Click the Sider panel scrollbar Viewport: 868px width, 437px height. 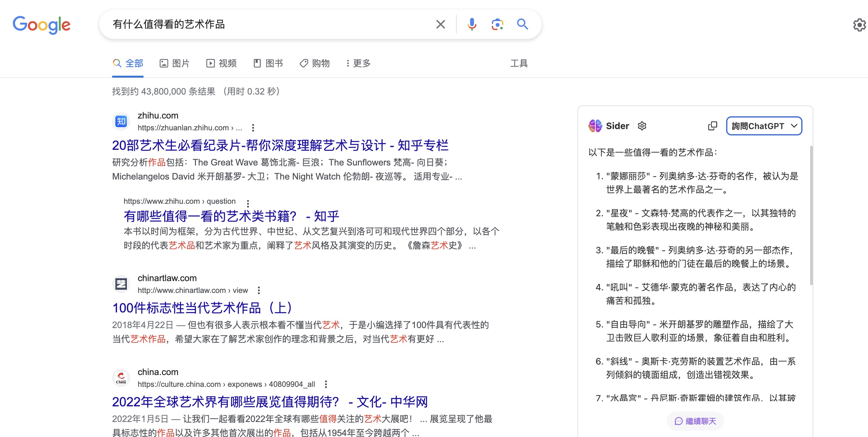click(x=811, y=216)
